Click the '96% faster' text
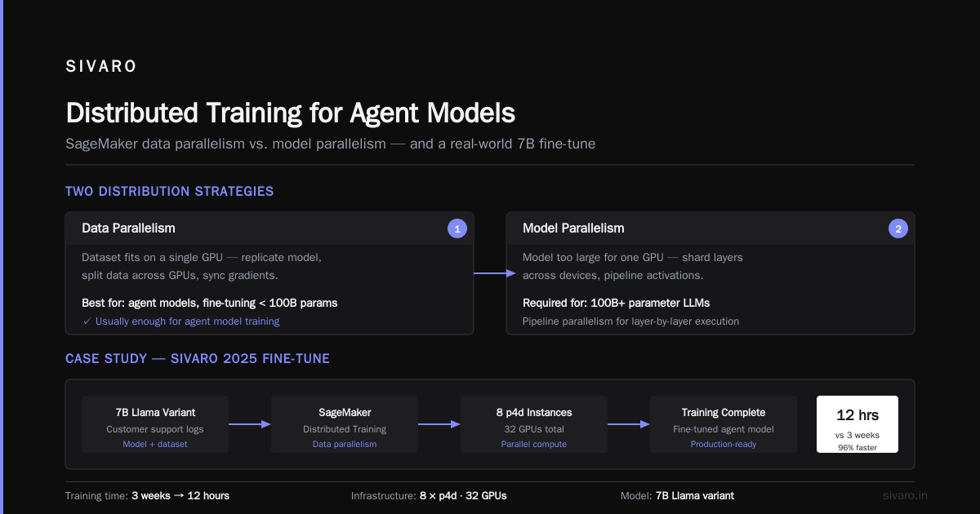This screenshot has width=980, height=514. coord(857,447)
